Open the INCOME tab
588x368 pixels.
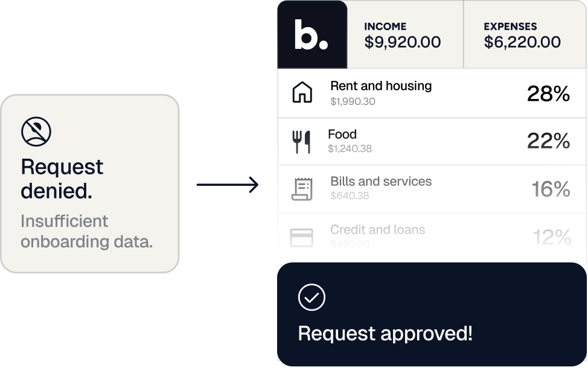point(402,35)
